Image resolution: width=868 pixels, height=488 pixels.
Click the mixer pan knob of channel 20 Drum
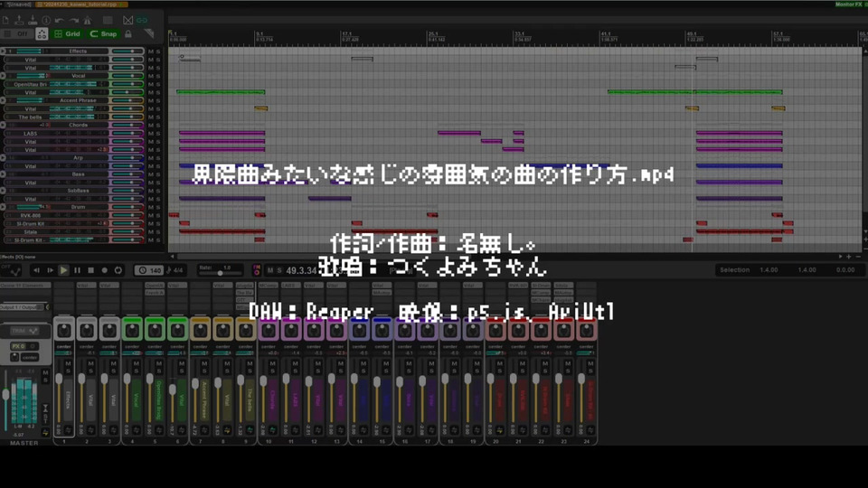click(495, 331)
